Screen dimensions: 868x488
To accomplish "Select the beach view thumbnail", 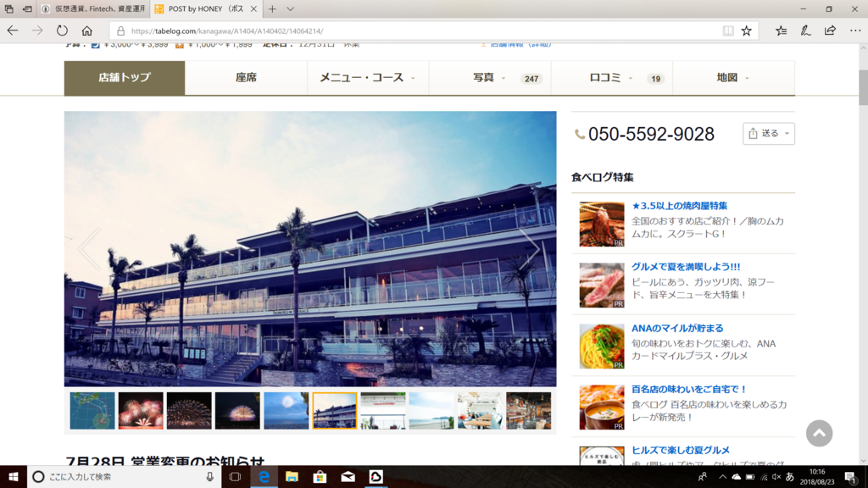I will point(431,411).
